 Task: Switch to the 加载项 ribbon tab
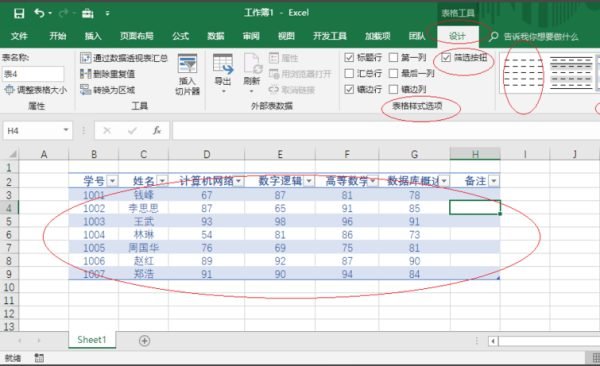(x=378, y=36)
